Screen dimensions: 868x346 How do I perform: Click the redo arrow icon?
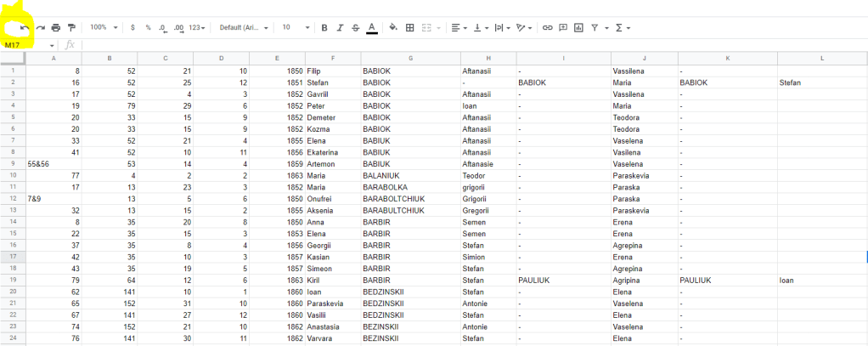(40, 28)
